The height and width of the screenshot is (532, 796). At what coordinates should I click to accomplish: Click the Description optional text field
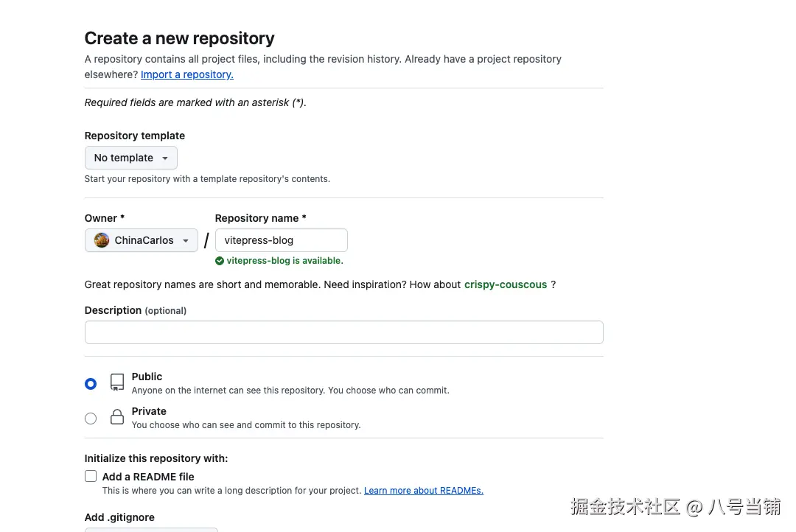tap(343, 332)
